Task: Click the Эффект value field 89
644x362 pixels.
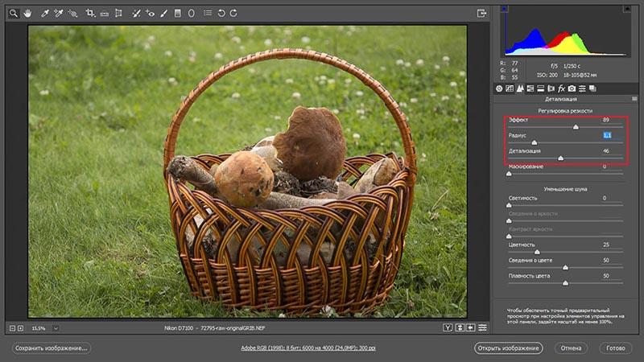Action: 606,120
